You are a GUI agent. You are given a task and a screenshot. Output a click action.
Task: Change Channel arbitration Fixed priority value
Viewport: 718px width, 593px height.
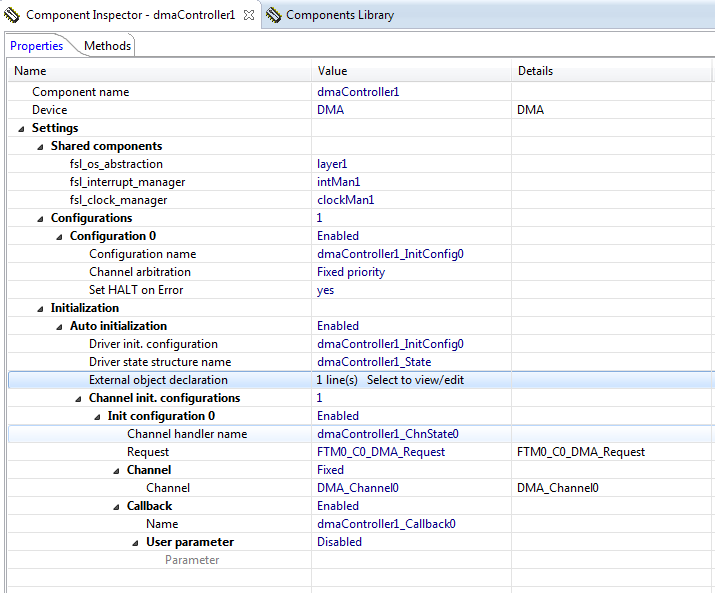[351, 272]
